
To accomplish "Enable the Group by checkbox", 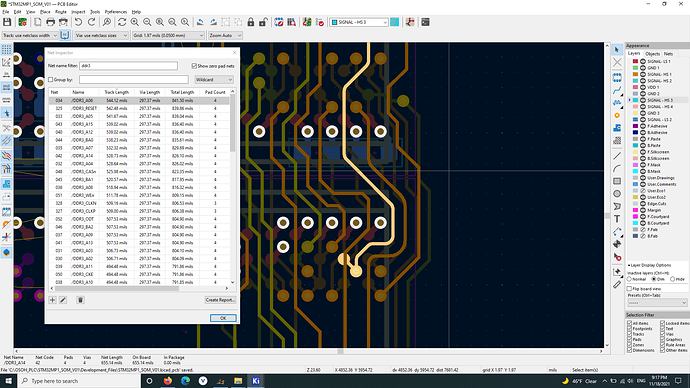I will [x=51, y=80].
